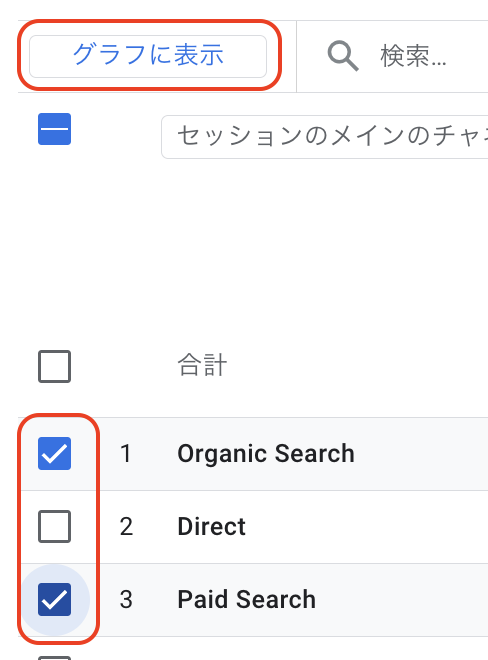The height and width of the screenshot is (660, 488).
Task: Click blank space right of Paid Search label
Action: [402, 599]
